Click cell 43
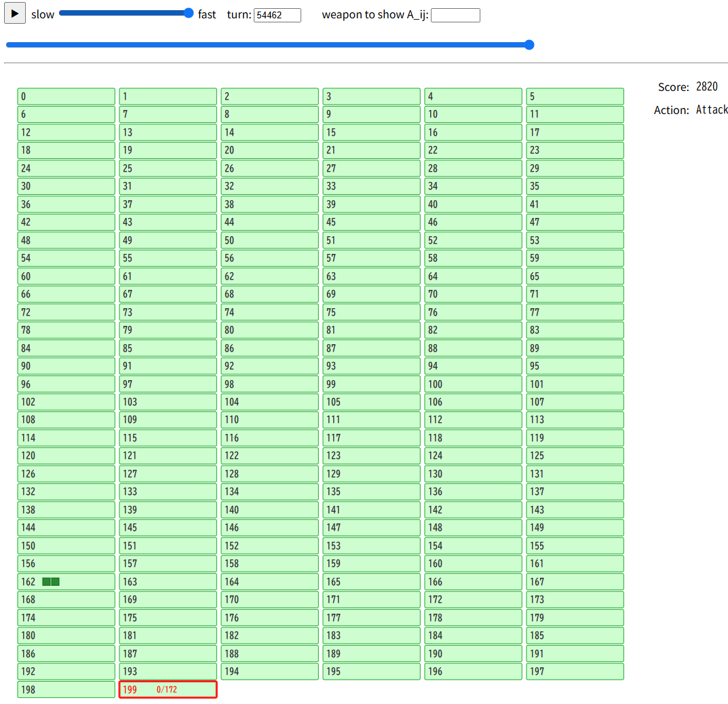Image resolution: width=728 pixels, height=704 pixels. (168, 222)
